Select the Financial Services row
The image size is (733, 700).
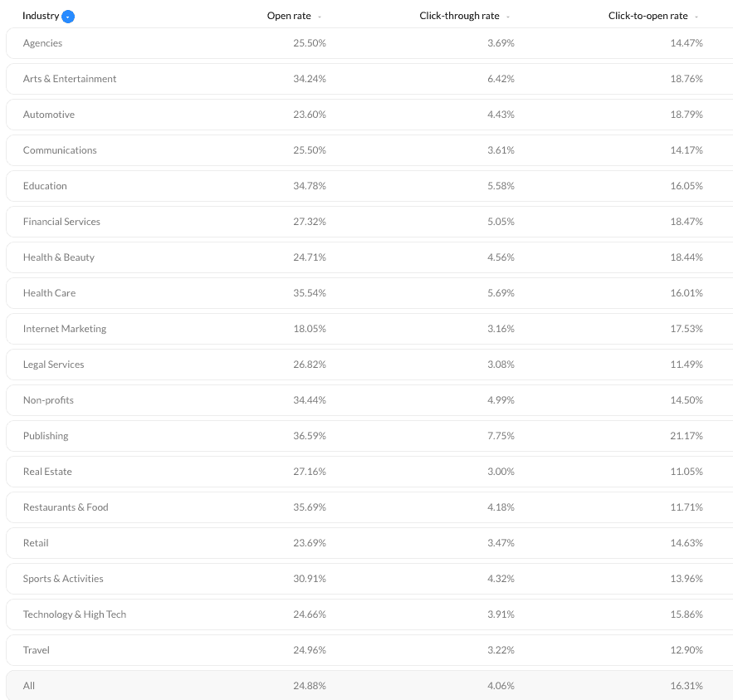coord(369,222)
